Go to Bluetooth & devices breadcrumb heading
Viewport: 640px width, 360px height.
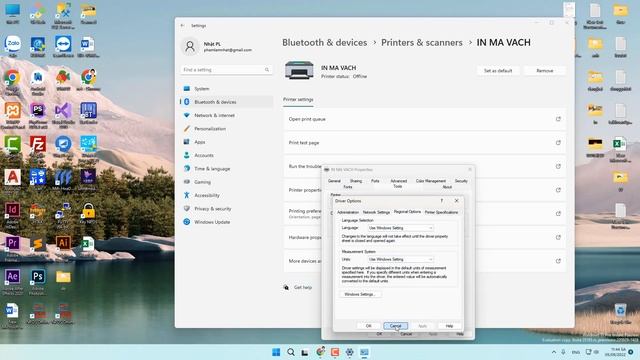click(x=324, y=42)
